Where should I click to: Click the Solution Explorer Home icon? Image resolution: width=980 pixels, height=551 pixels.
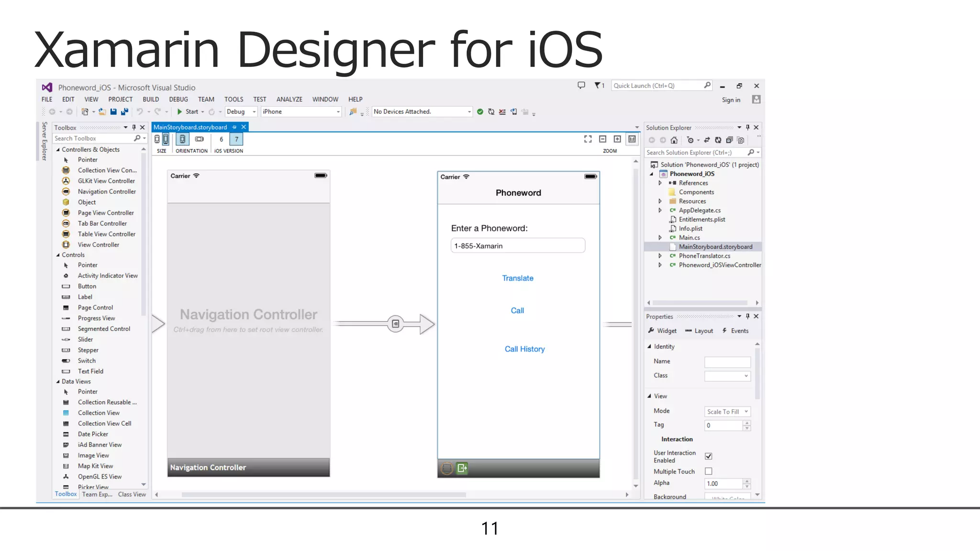pos(674,140)
